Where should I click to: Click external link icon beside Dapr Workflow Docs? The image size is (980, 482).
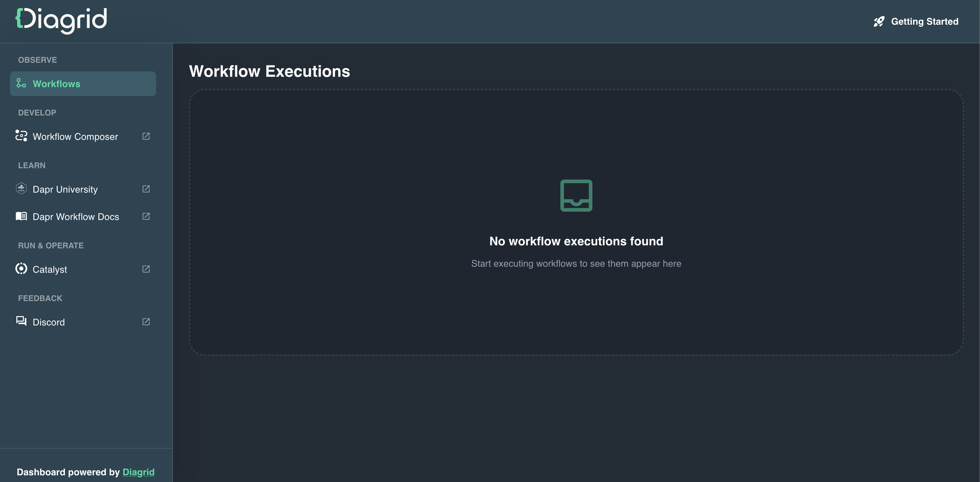[146, 216]
